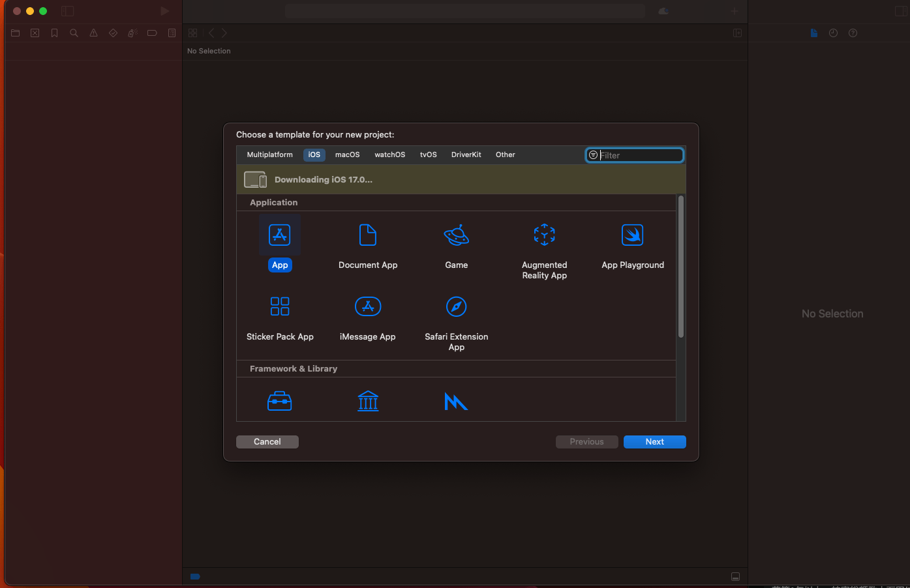The image size is (910, 588).
Task: Click the template list scrollbar
Action: point(681,267)
